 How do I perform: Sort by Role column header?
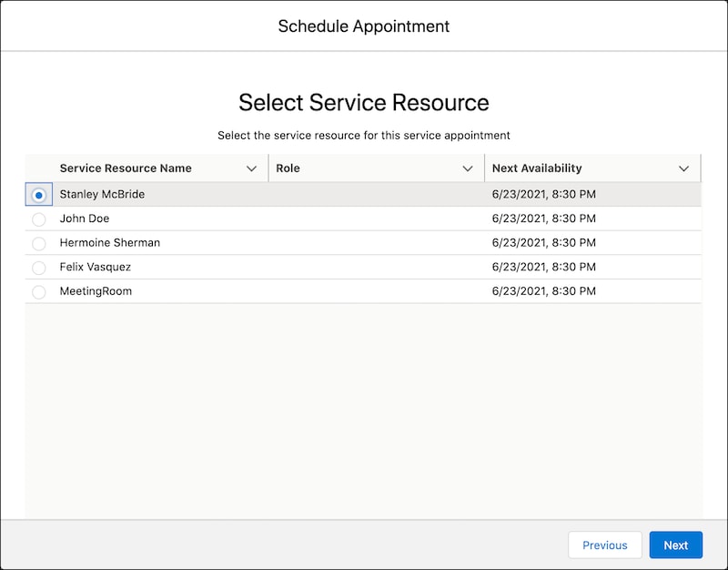[288, 168]
